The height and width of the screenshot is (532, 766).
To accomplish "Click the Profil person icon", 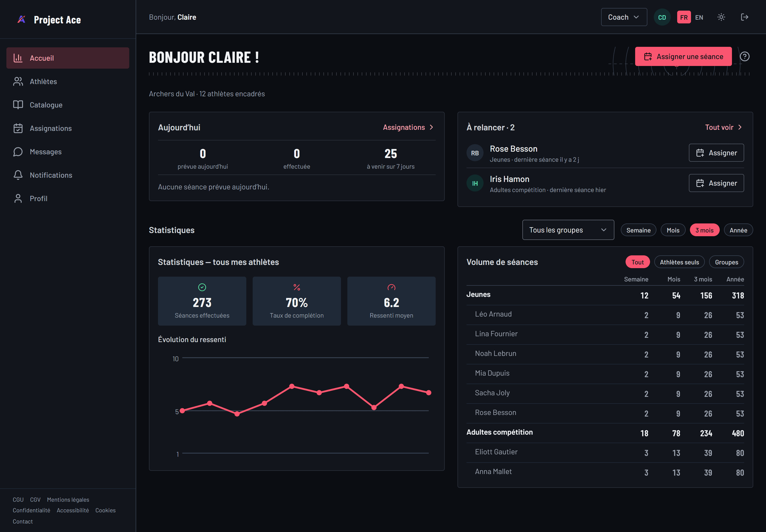I will (18, 198).
